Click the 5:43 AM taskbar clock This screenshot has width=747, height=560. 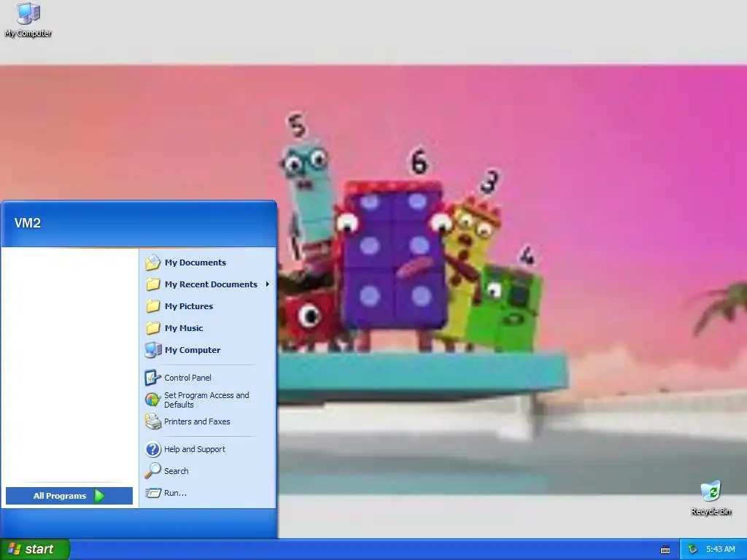[720, 549]
